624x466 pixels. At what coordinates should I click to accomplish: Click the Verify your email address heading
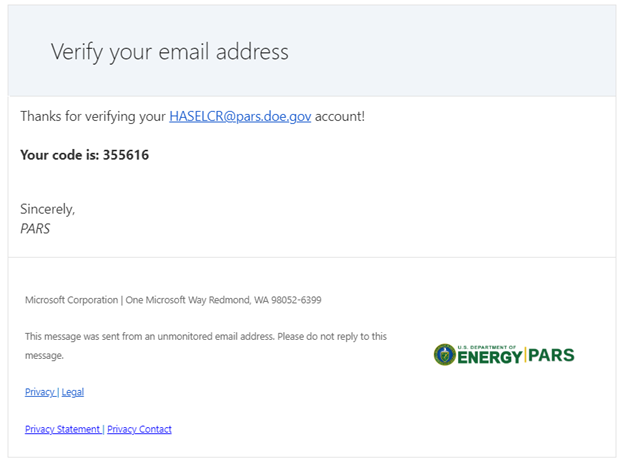pyautogui.click(x=169, y=52)
